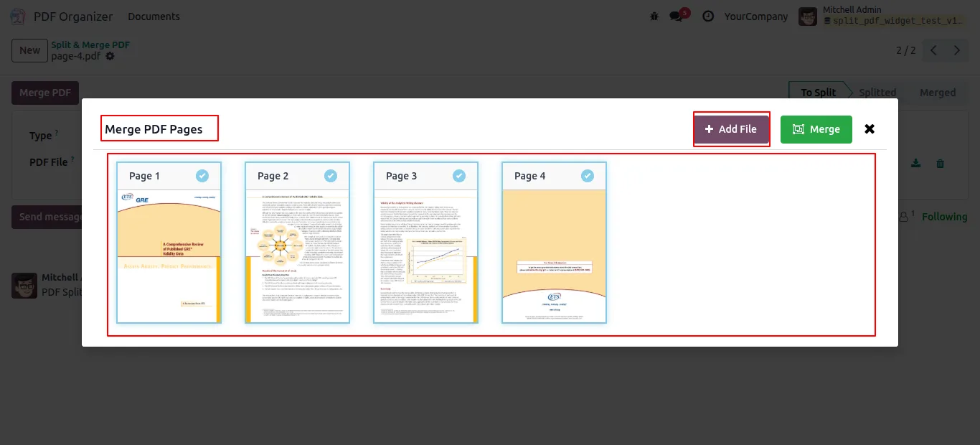The height and width of the screenshot is (445, 980).
Task: Open the PDF Organizer main menu
Action: (x=73, y=16)
